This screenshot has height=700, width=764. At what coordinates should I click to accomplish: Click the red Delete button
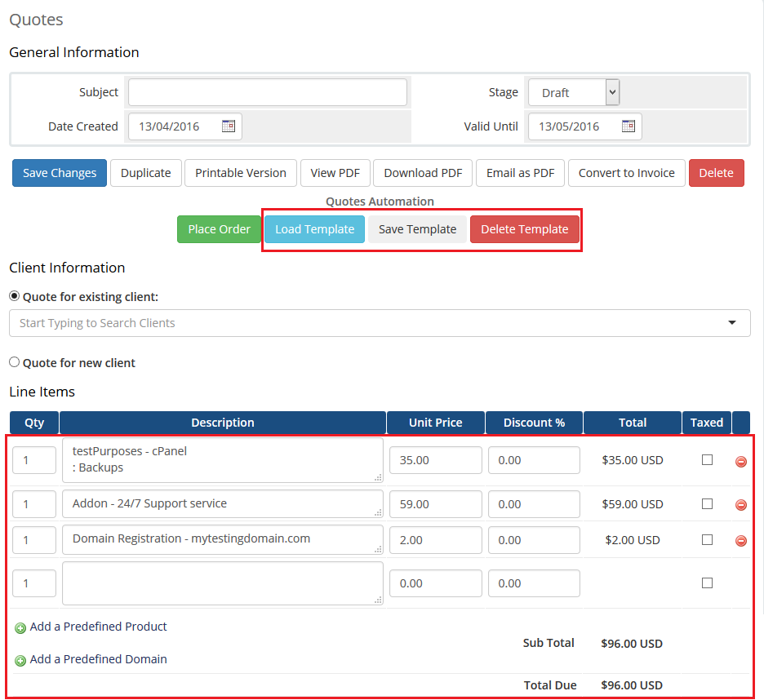717,173
